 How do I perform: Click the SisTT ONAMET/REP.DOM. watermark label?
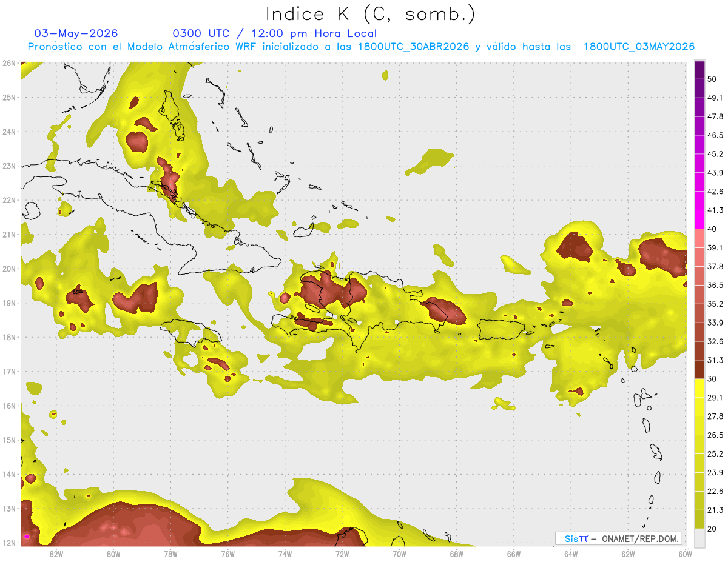pos(618,538)
